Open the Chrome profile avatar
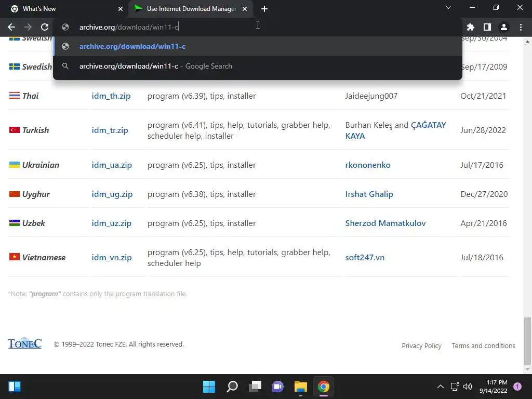Image resolution: width=532 pixels, height=399 pixels. [504, 27]
